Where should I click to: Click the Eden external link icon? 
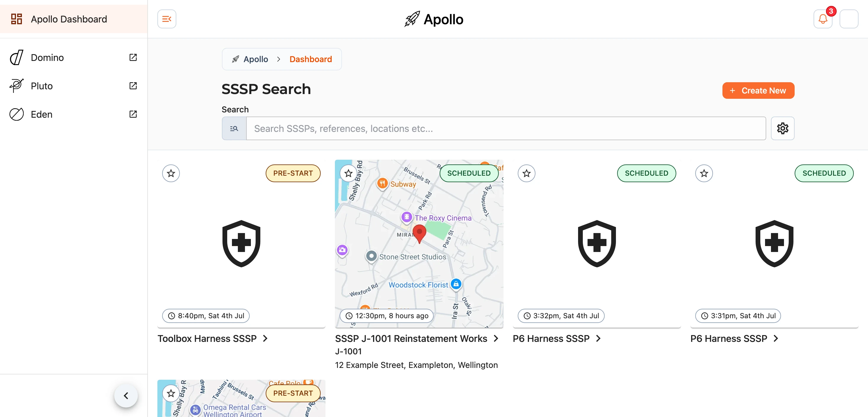coord(133,114)
